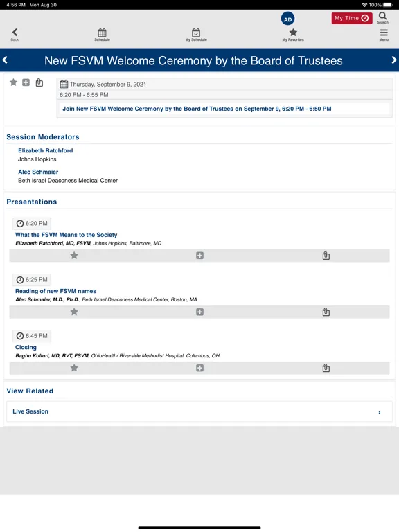
Task: Open 'Reading of new FSVM names' presentation
Action: tap(55, 291)
